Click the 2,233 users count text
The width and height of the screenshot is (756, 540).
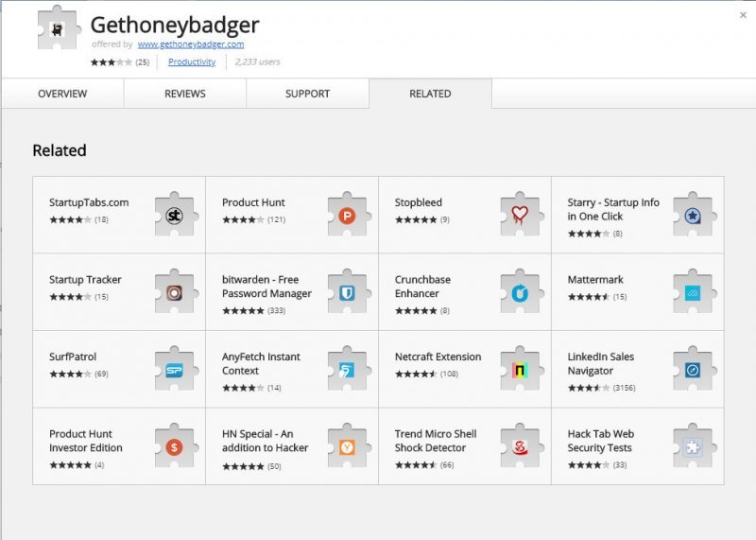click(x=257, y=61)
